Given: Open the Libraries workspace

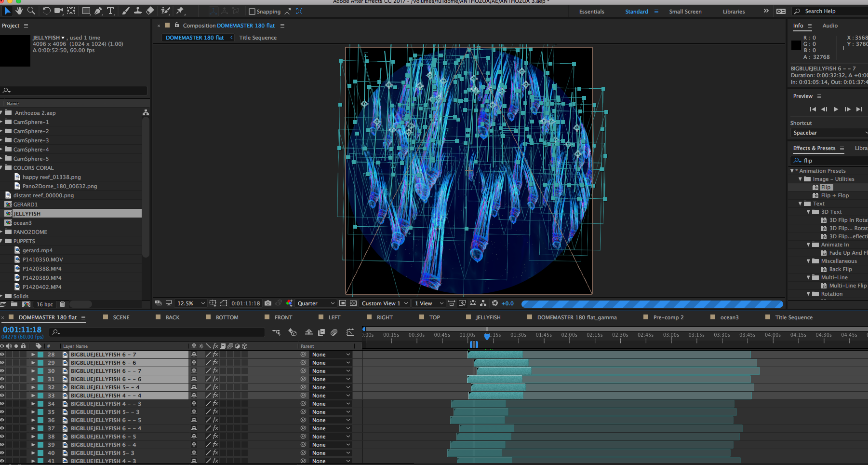Looking at the screenshot, I should 734,12.
